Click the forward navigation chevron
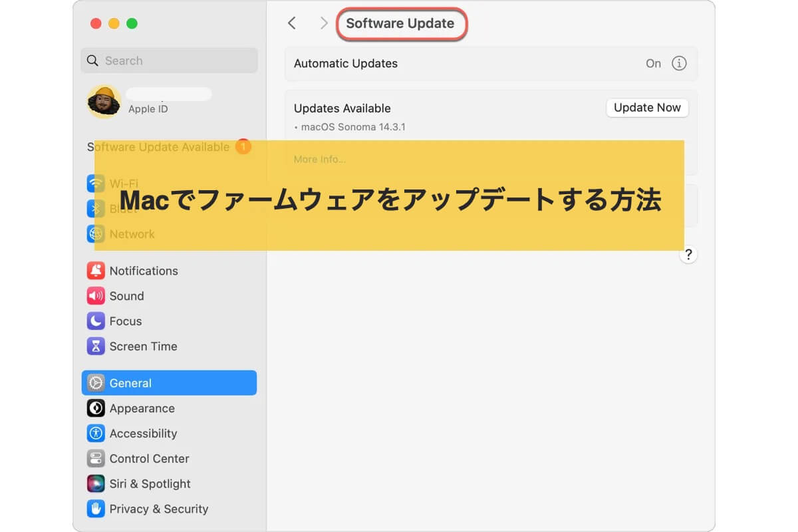The width and height of the screenshot is (798, 532). [324, 23]
